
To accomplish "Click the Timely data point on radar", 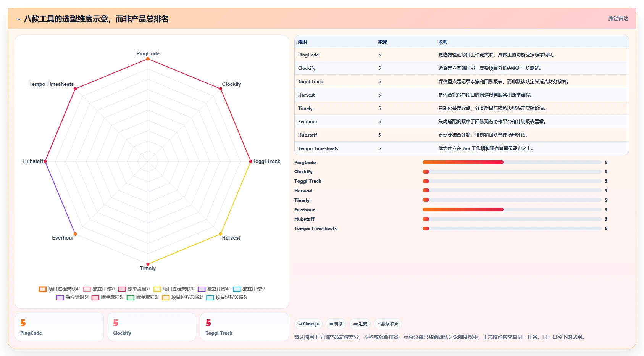I will coord(148,264).
